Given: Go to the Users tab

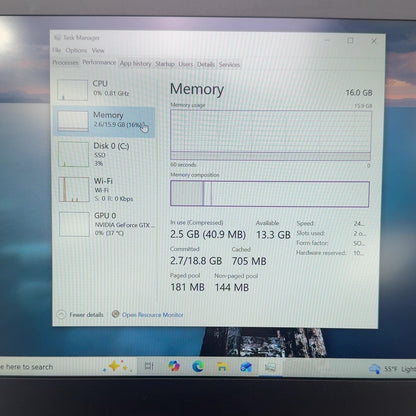Looking at the screenshot, I should point(185,64).
